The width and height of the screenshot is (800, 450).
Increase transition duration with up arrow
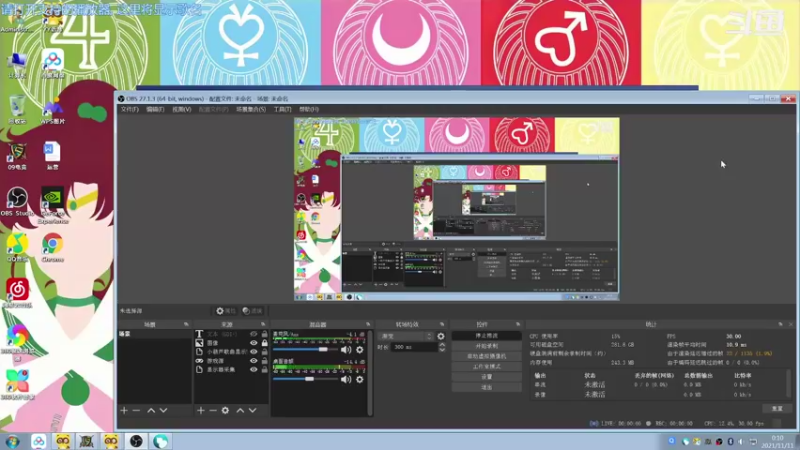(x=442, y=345)
